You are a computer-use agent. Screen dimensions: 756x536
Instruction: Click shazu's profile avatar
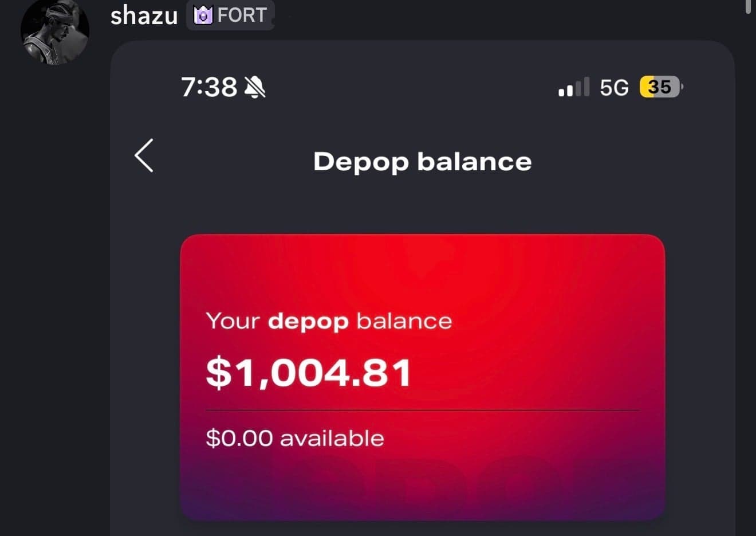55,32
